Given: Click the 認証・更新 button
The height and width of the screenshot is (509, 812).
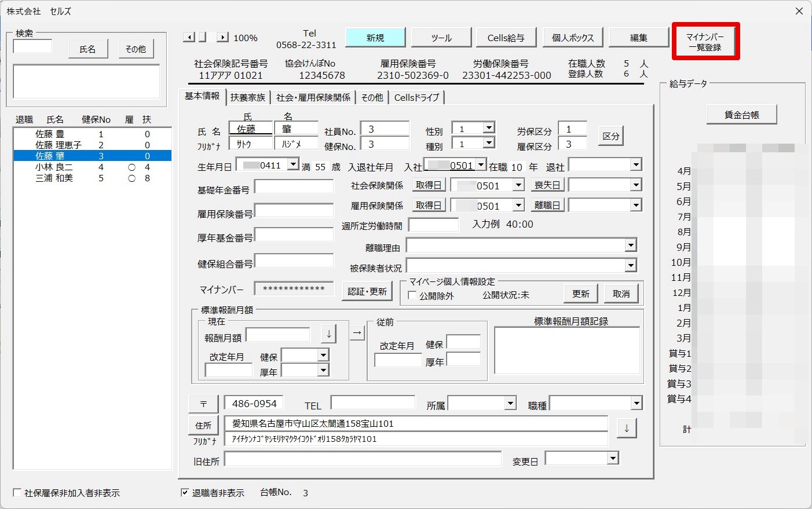Looking at the screenshot, I should [367, 291].
